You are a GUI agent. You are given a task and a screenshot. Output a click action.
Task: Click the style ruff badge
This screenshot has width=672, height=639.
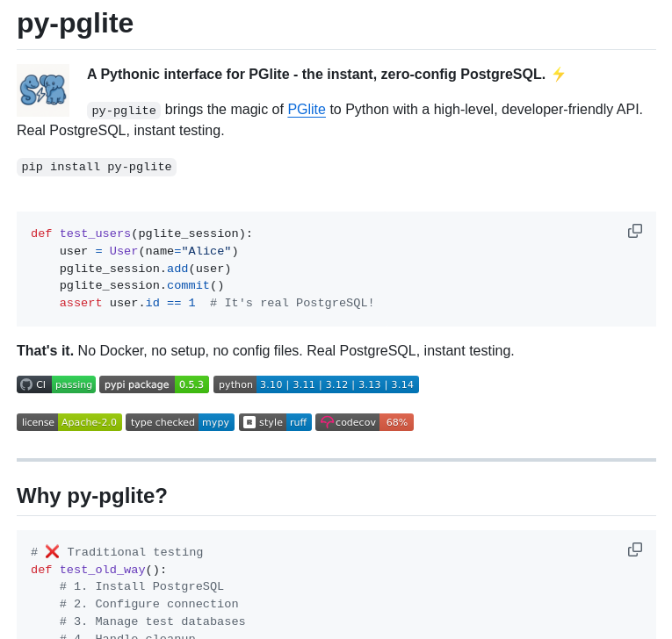[275, 422]
